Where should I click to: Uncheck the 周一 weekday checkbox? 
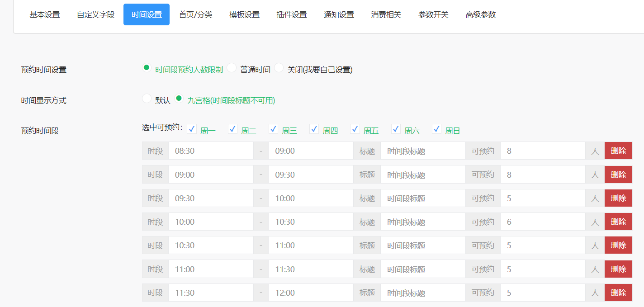191,129
